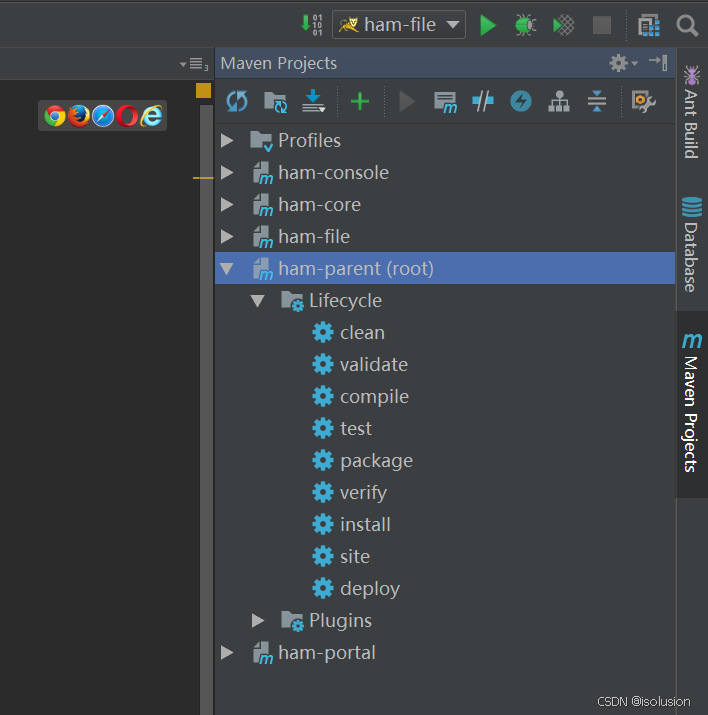Select Plugins folder label

[341, 621]
